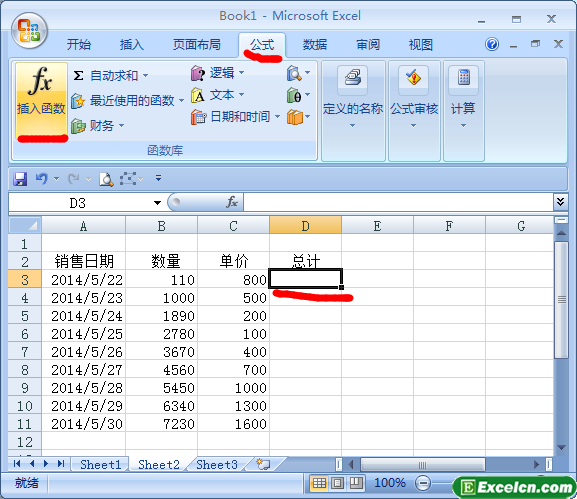Undo the last action
The width and height of the screenshot is (577, 499).
[42, 179]
